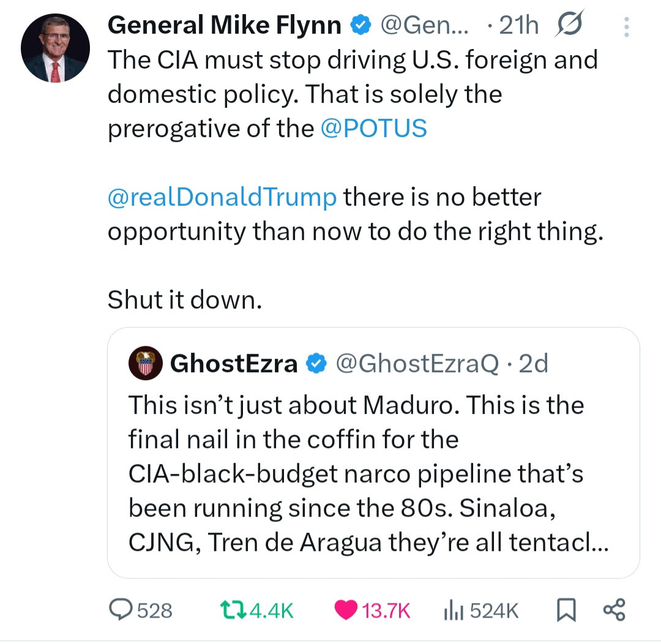Open General Mike Flynn's profile picture
This screenshot has width=661, height=644.
[55, 49]
